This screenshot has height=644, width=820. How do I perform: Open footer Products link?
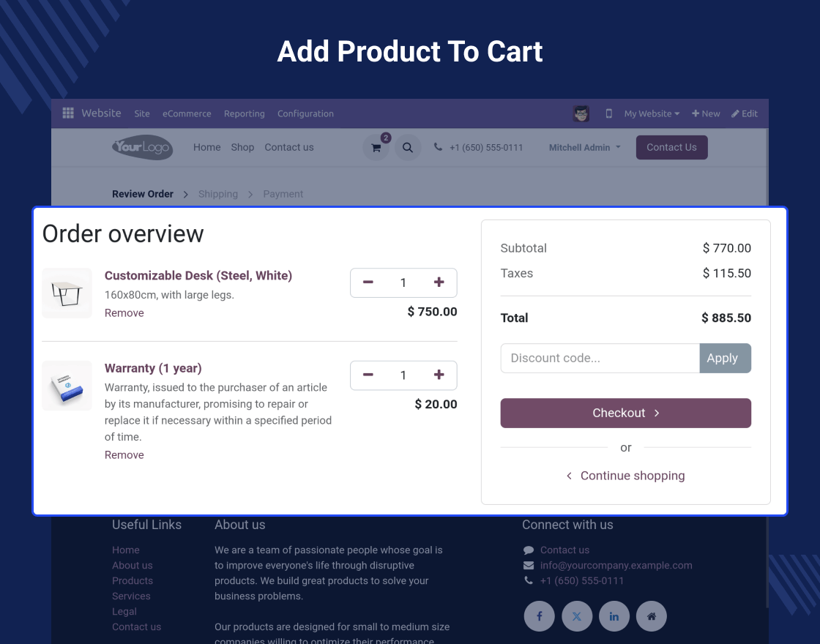(133, 581)
